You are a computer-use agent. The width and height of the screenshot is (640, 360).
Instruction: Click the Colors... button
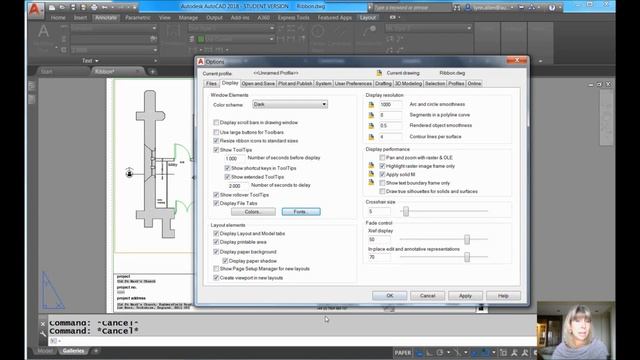(x=253, y=212)
